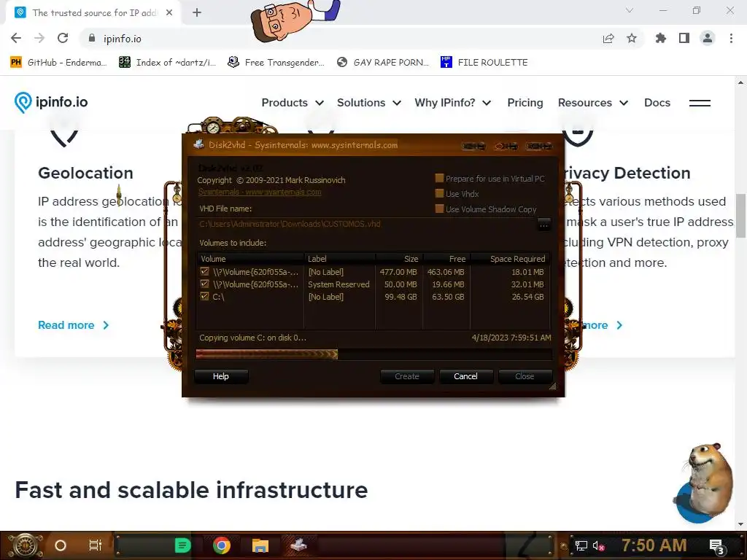Open the hamster chat widget

click(704, 482)
